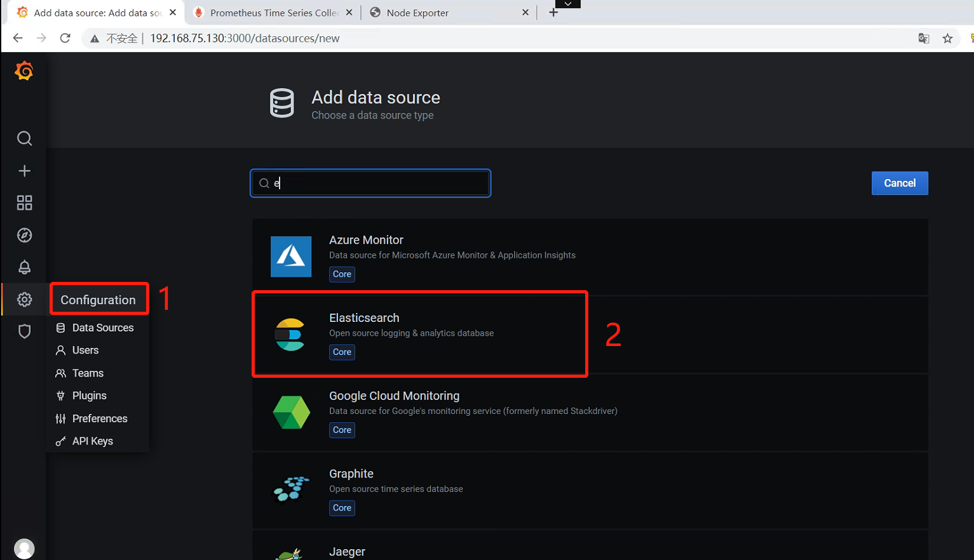Switch to the Node Exporter tab
The width and height of the screenshot is (974, 560).
tap(445, 13)
